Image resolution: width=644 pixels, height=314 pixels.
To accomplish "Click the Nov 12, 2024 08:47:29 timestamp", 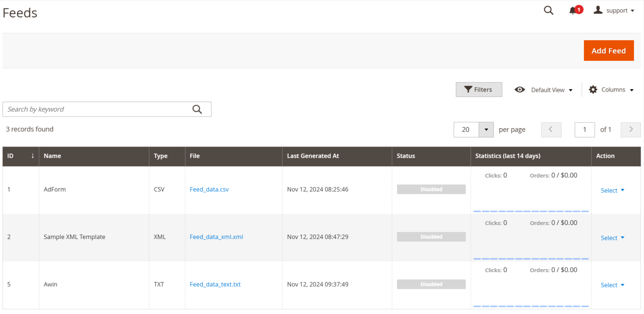I will [318, 237].
